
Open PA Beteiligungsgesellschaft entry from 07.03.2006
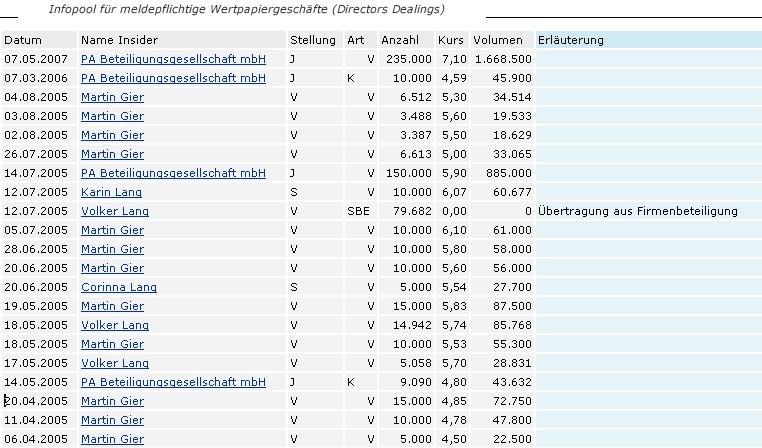173,78
